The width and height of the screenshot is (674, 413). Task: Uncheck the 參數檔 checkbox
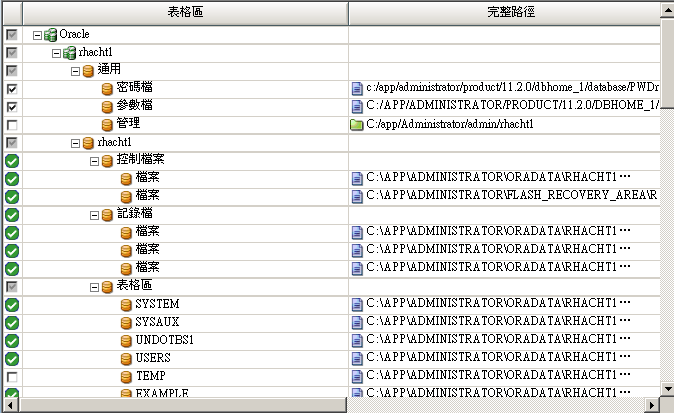12,107
